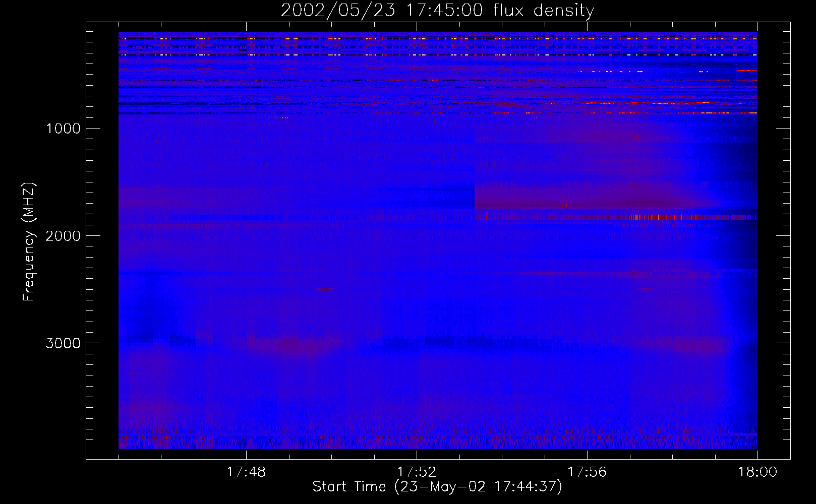Click the bright red-orange burst band below 2000 MHz
The width and height of the screenshot is (816, 504).
616,218
